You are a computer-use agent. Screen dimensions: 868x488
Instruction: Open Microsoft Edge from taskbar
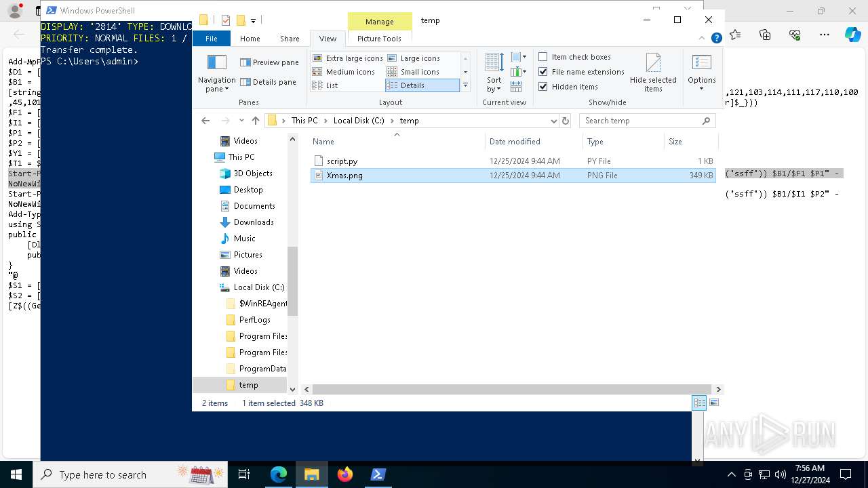tap(279, 474)
